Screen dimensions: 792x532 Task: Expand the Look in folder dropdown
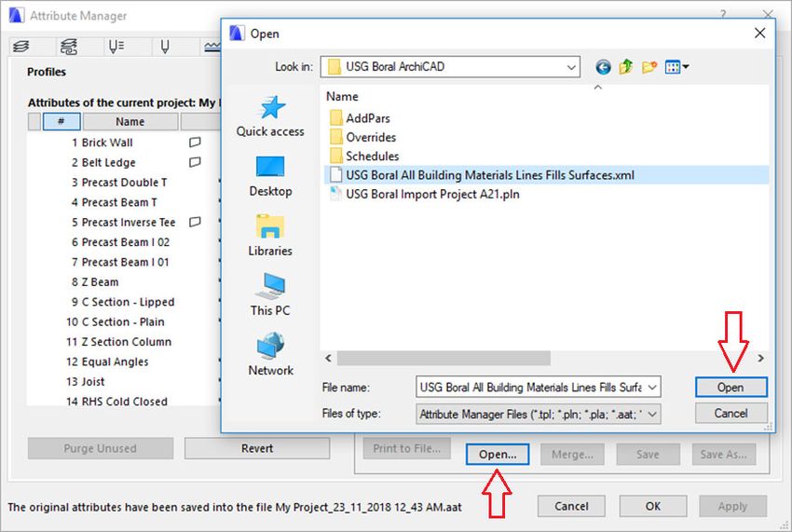pyautogui.click(x=571, y=67)
